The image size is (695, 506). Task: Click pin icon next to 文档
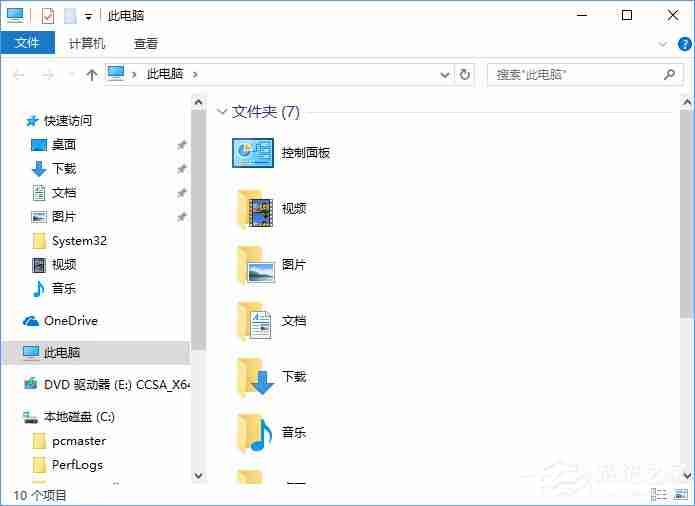coord(182,193)
